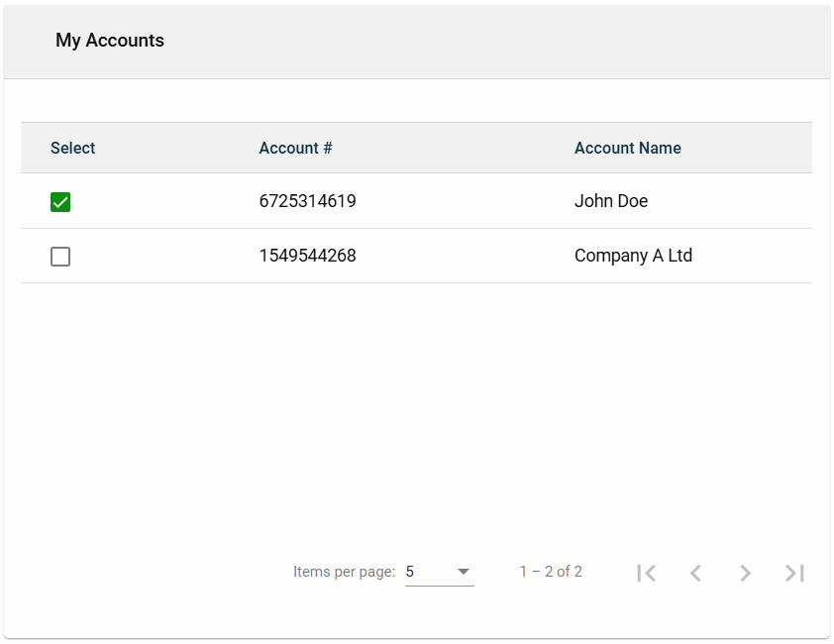
Task: Click the Select column header
Action: [73, 148]
